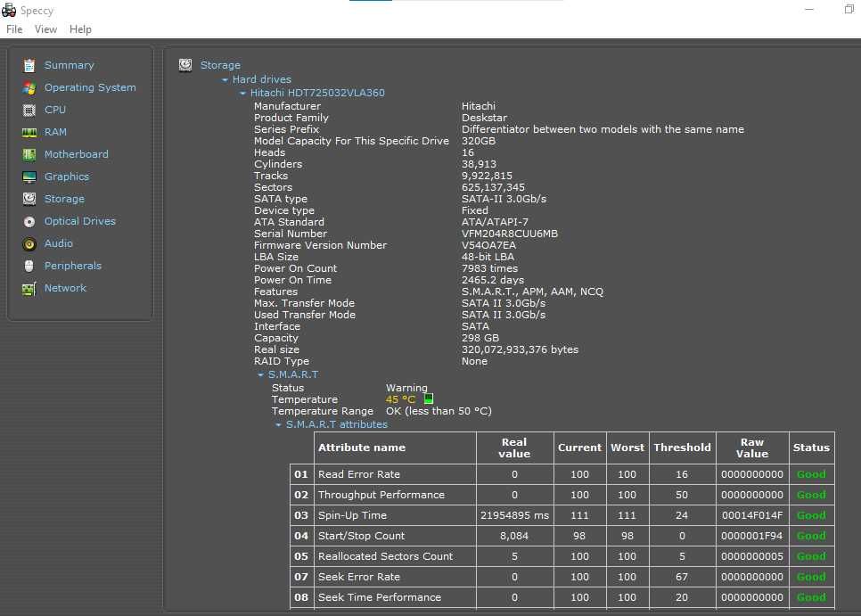
Task: Click the Real value column header
Action: (x=514, y=448)
